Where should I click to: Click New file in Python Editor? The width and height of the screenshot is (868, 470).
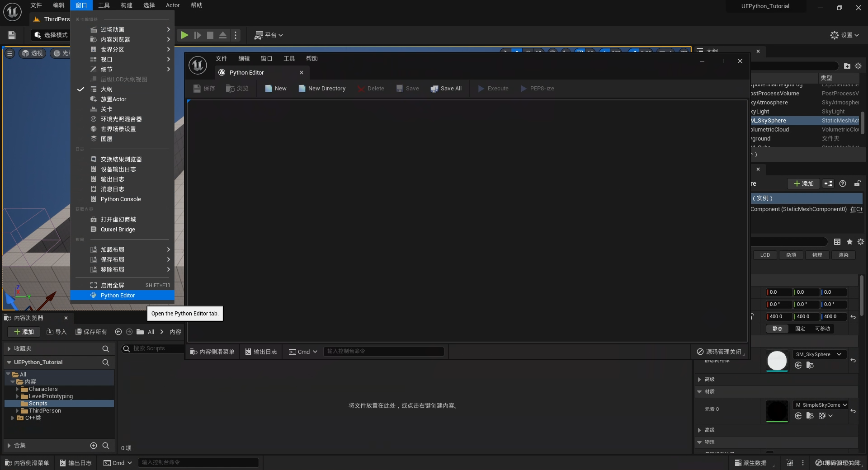pyautogui.click(x=276, y=89)
